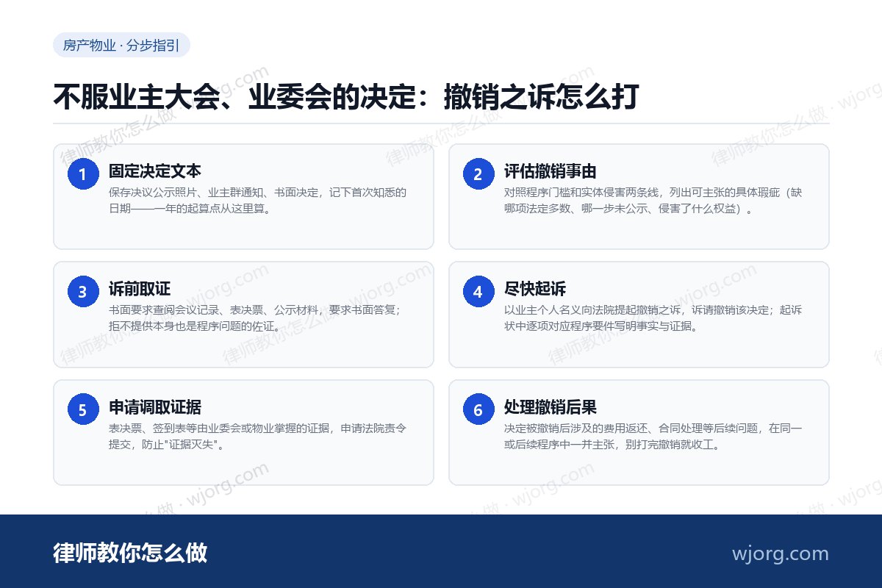Click the number 6 circle badge

click(x=478, y=409)
